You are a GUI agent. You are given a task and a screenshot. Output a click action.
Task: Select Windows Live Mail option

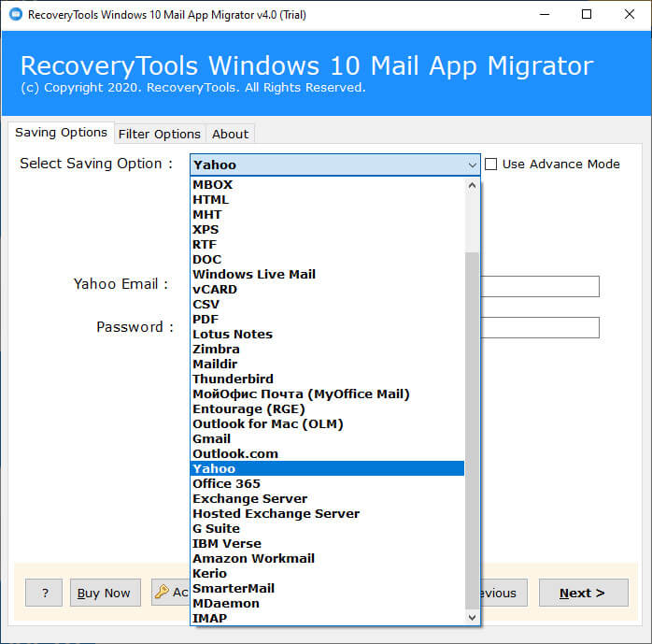click(x=327, y=275)
